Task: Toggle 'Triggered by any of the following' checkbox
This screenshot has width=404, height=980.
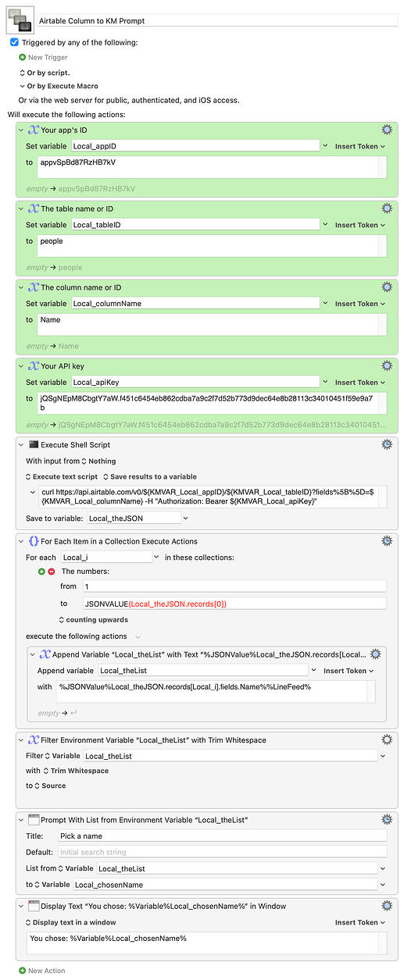Action: (14, 42)
